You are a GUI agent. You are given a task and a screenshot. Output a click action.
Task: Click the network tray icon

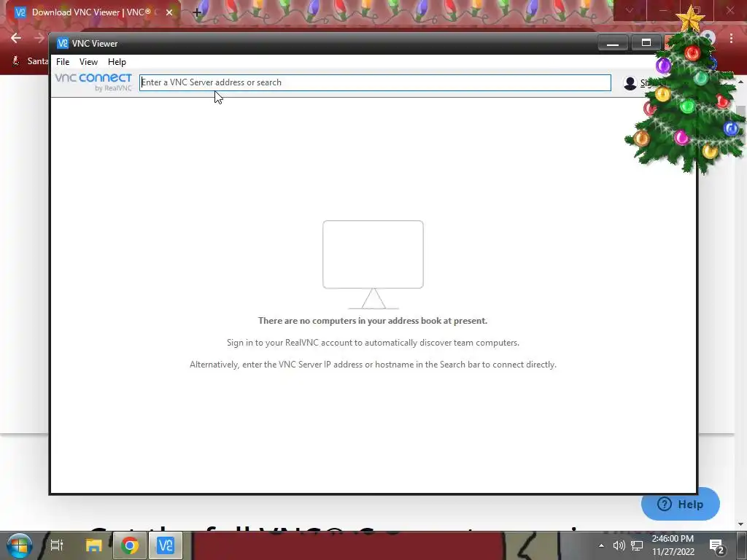[x=637, y=545]
